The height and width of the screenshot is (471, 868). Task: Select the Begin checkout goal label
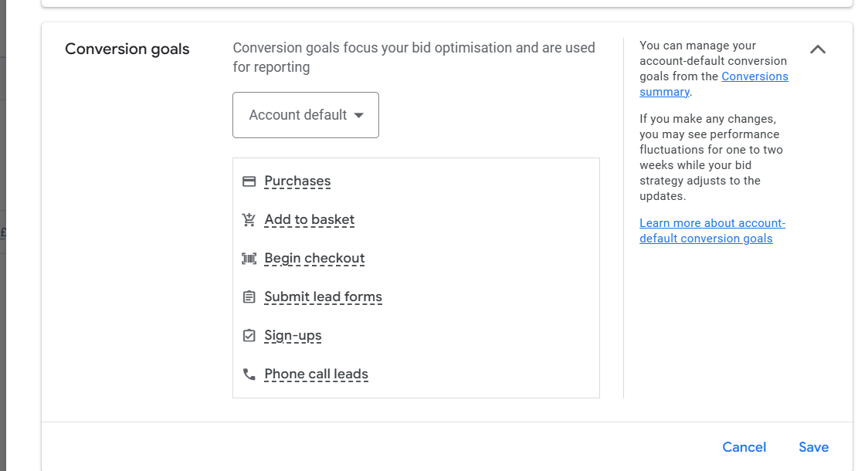pos(314,259)
